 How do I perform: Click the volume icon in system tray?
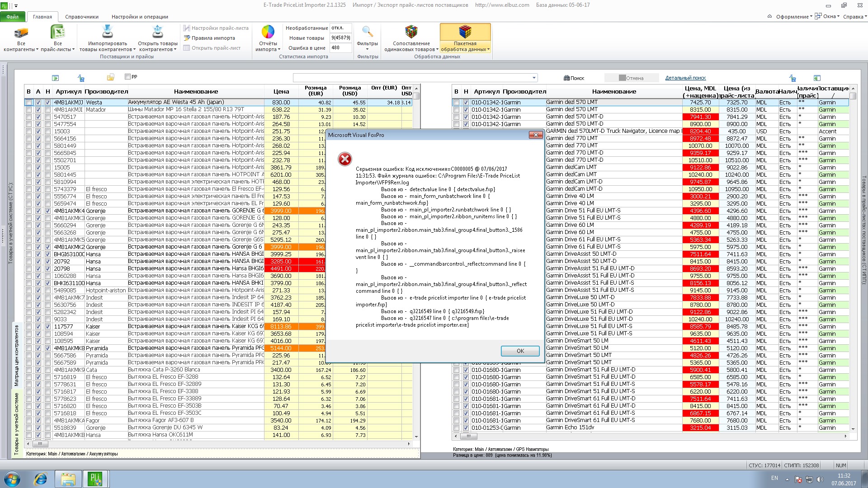pos(820,479)
